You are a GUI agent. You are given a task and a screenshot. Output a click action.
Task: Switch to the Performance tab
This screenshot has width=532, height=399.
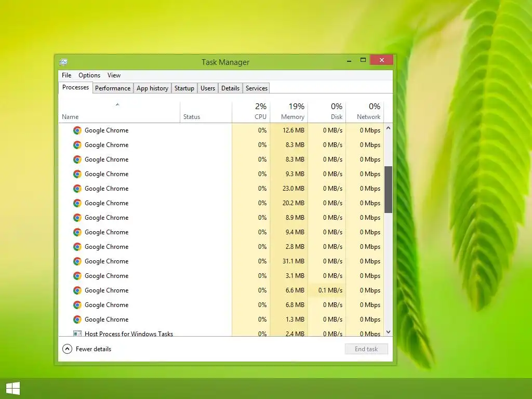pos(113,88)
